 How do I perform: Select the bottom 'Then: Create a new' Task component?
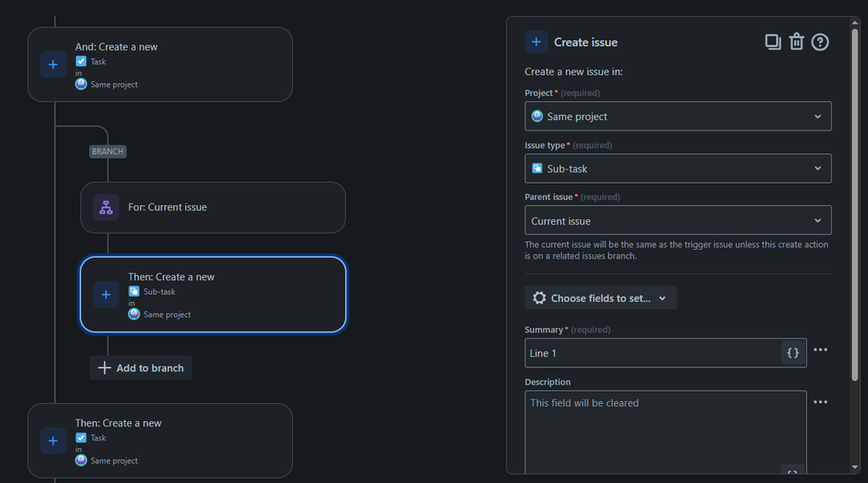click(x=160, y=441)
